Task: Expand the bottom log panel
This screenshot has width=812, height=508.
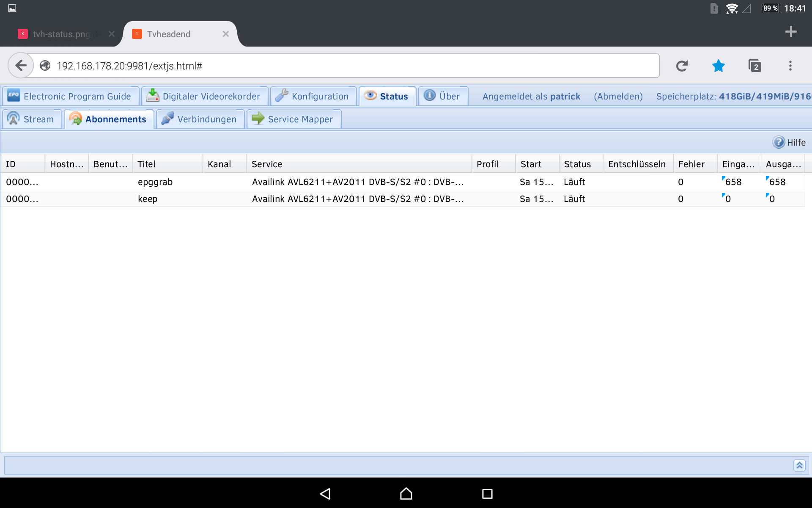Action: click(x=799, y=465)
